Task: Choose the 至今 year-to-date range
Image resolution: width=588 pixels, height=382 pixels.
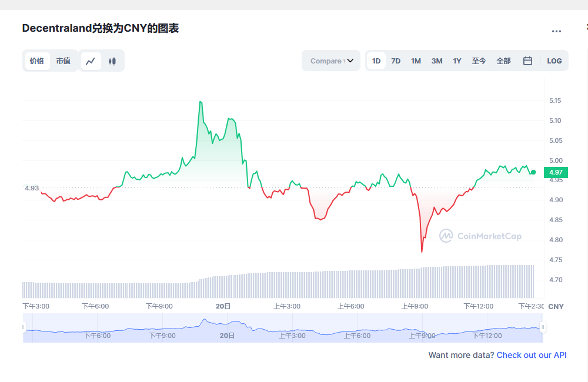Action: point(479,61)
